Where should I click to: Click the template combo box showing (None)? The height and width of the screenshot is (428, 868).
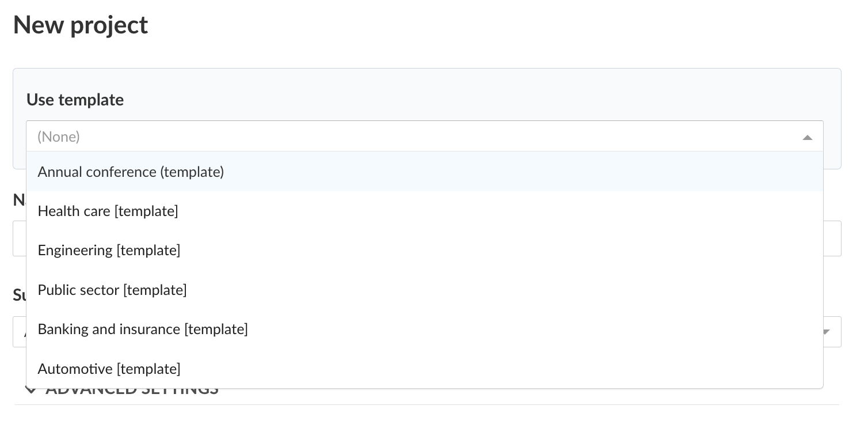[x=403, y=137]
